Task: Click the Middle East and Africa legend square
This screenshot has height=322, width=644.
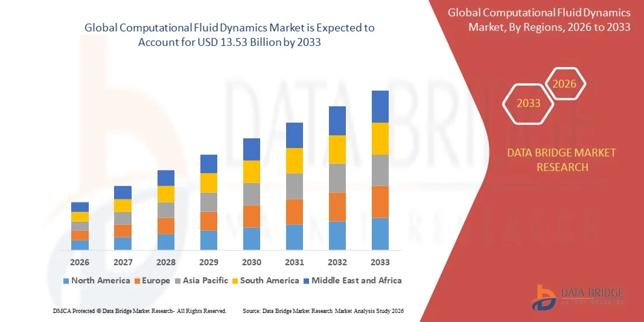Action: (x=306, y=281)
